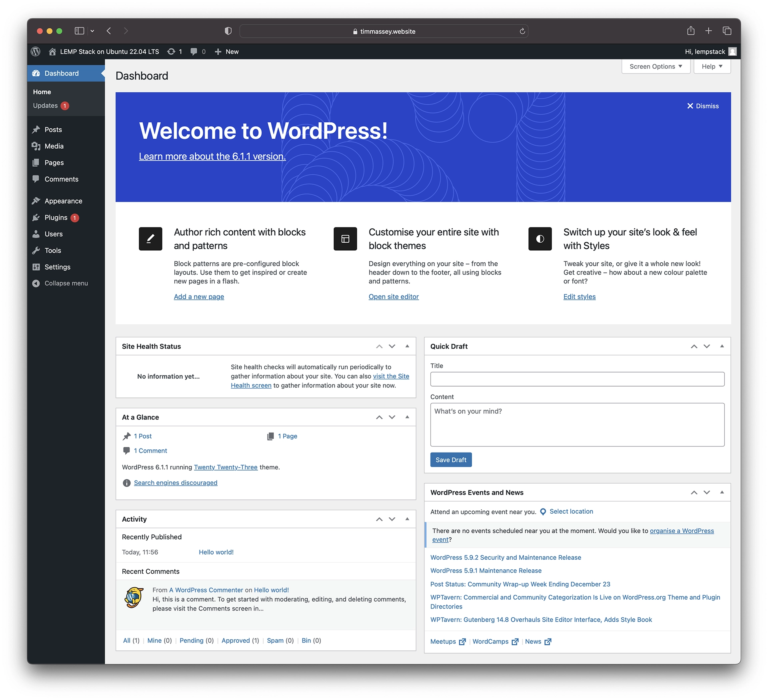Open a new Safari tab with plus
Image resolution: width=768 pixels, height=700 pixels.
point(708,31)
